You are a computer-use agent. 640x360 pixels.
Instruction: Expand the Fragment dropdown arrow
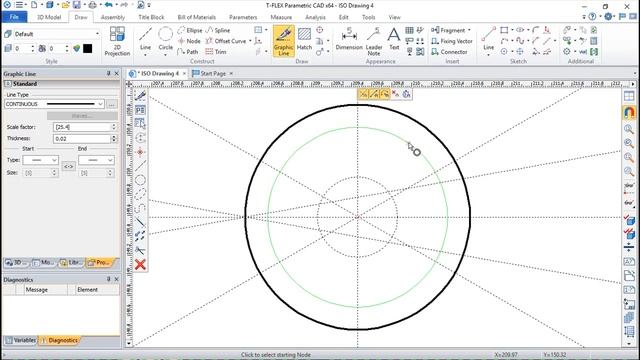point(469,30)
